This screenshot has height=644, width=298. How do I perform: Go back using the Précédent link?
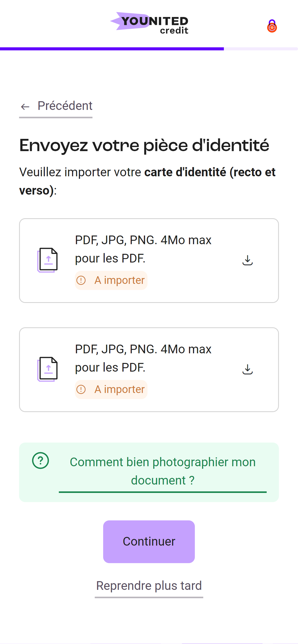coord(65,106)
